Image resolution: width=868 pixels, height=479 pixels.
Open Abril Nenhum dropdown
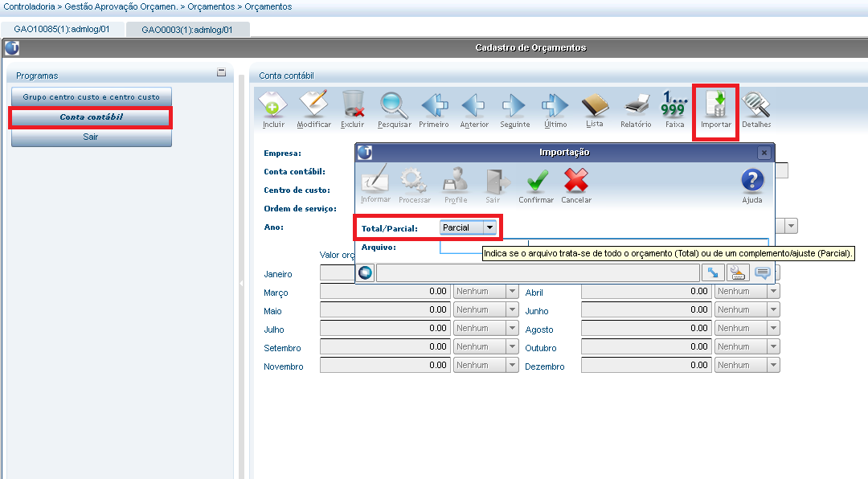pyautogui.click(x=747, y=291)
